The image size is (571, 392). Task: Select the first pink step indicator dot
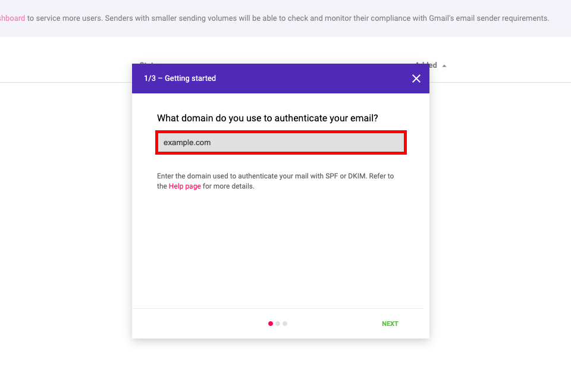[x=270, y=324]
